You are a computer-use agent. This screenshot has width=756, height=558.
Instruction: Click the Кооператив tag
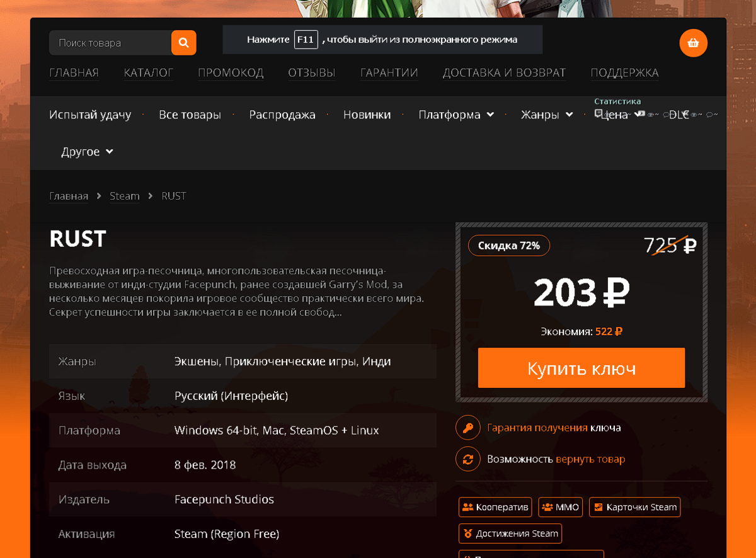(x=496, y=507)
